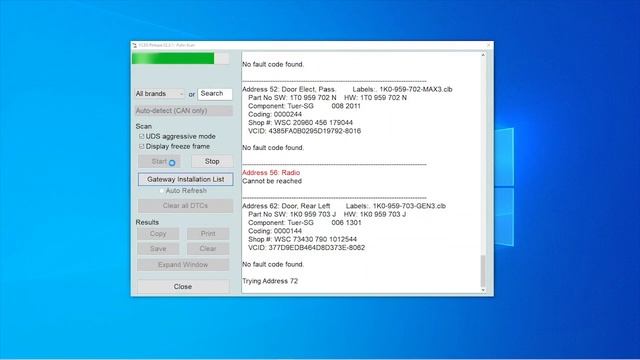Click 'Part No SW: 1T0 959 702 N'

(x=292, y=98)
